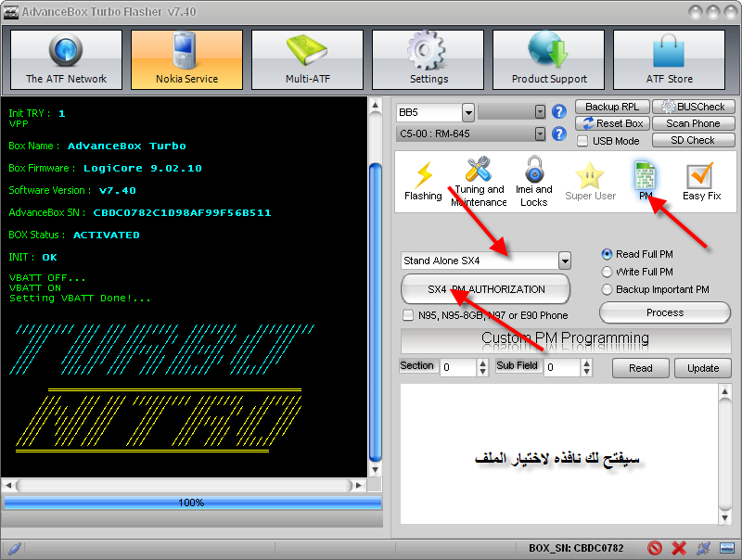
Task: Select Write Full PM radio option
Action: pos(607,272)
